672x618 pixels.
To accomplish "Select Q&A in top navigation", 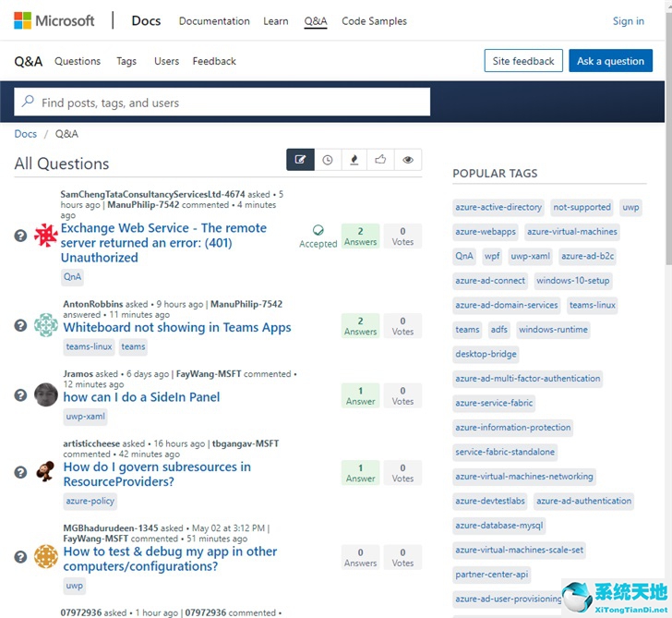I will [316, 21].
